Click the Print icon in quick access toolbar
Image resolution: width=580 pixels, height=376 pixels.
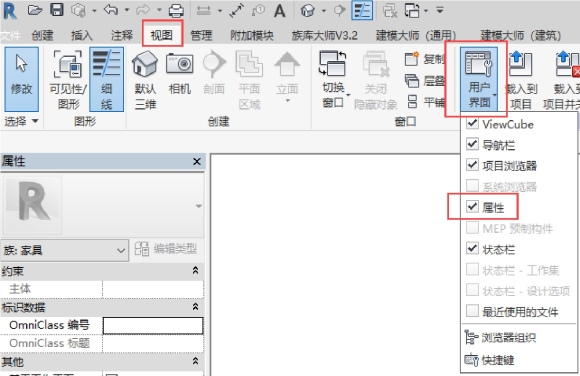click(x=176, y=10)
